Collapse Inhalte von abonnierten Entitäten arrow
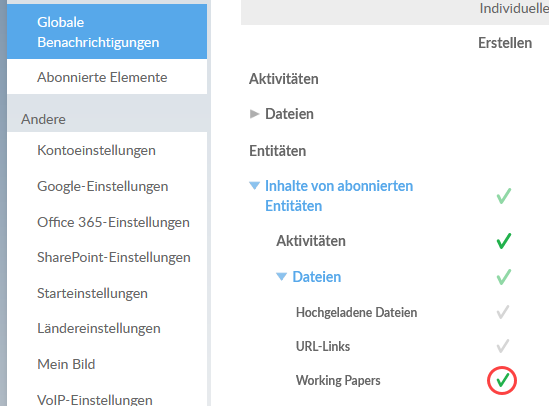 [255, 186]
